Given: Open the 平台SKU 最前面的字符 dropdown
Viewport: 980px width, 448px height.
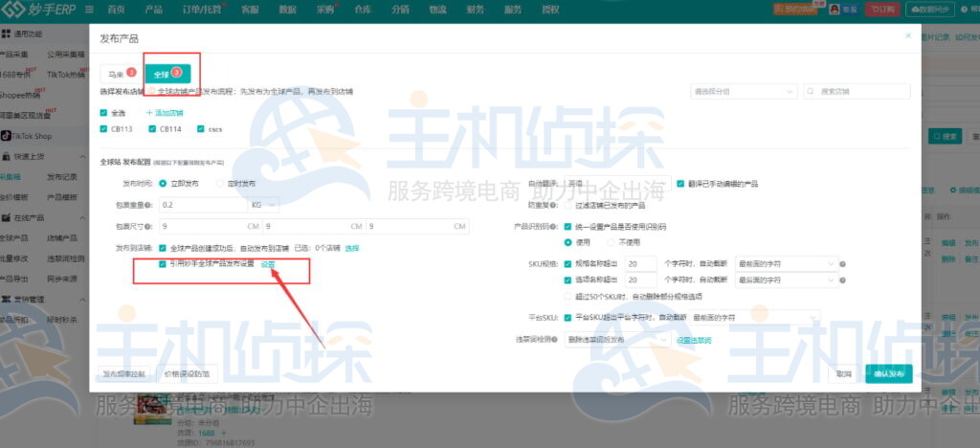Looking at the screenshot, I should (x=755, y=318).
